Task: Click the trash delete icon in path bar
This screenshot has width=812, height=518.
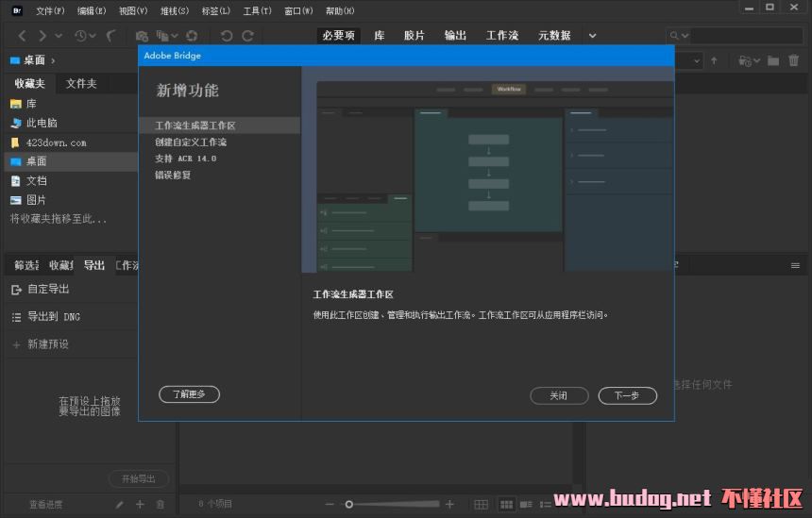Action: (x=793, y=60)
